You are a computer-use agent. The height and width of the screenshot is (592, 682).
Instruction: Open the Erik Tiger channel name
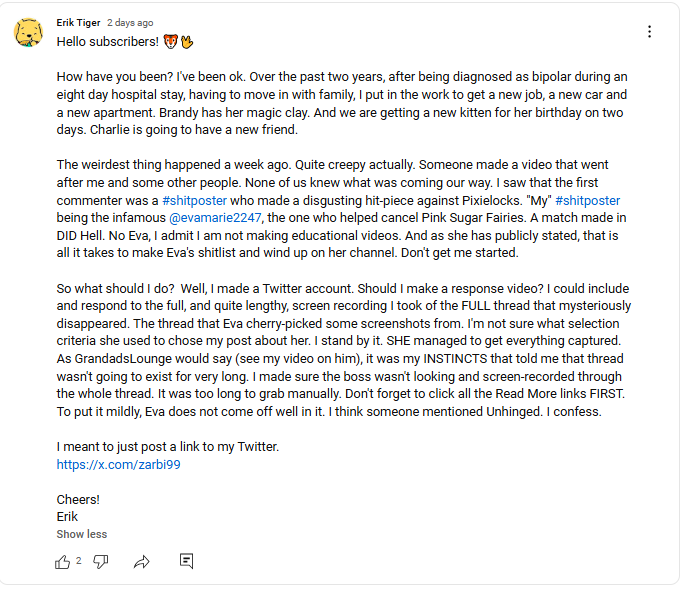78,22
